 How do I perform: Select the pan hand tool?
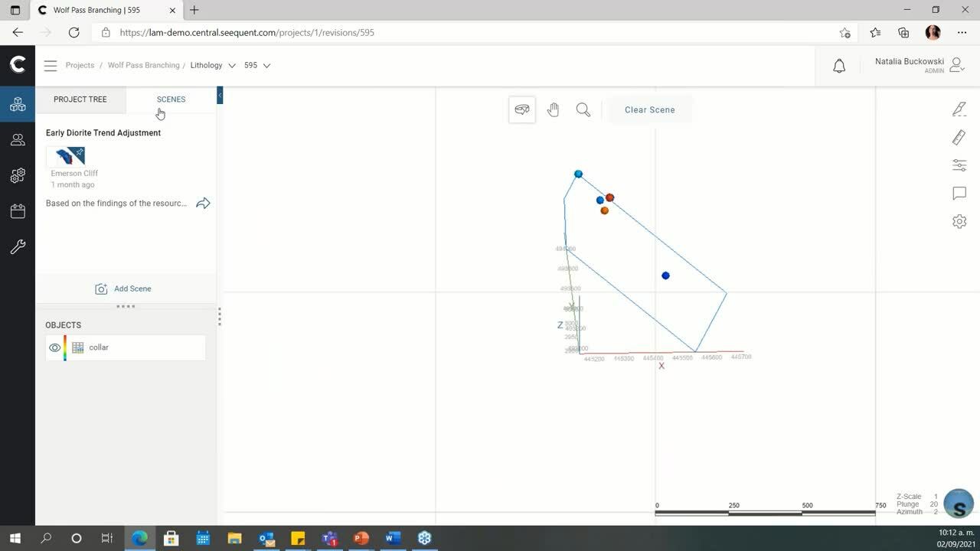[x=553, y=110]
